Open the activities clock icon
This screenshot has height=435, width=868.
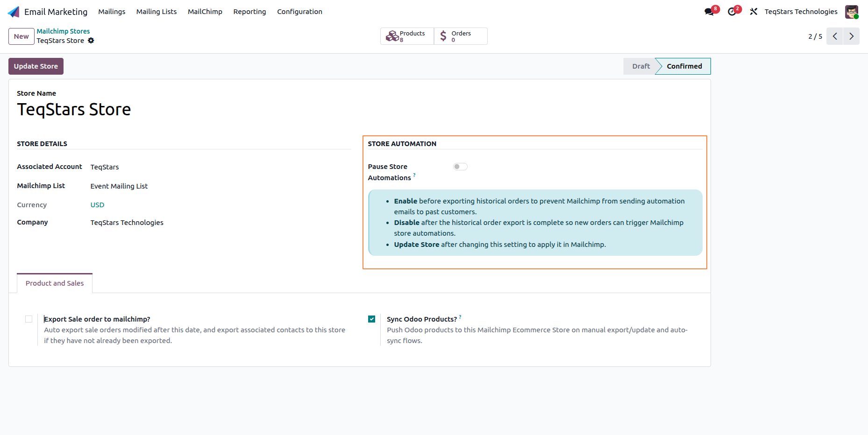pos(732,12)
